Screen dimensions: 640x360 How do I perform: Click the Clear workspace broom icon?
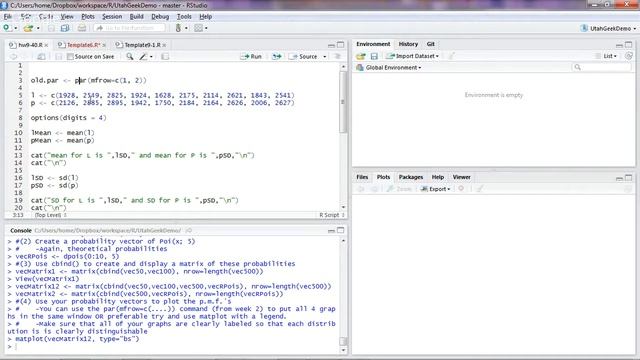(x=451, y=56)
